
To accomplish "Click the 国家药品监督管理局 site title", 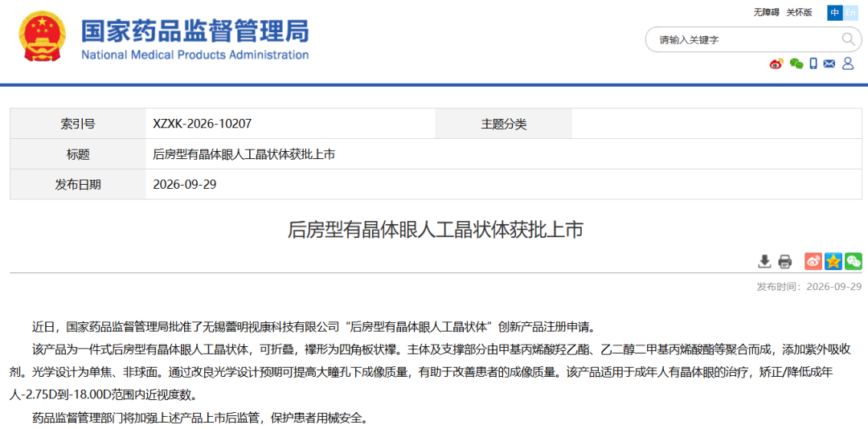I will click(194, 31).
